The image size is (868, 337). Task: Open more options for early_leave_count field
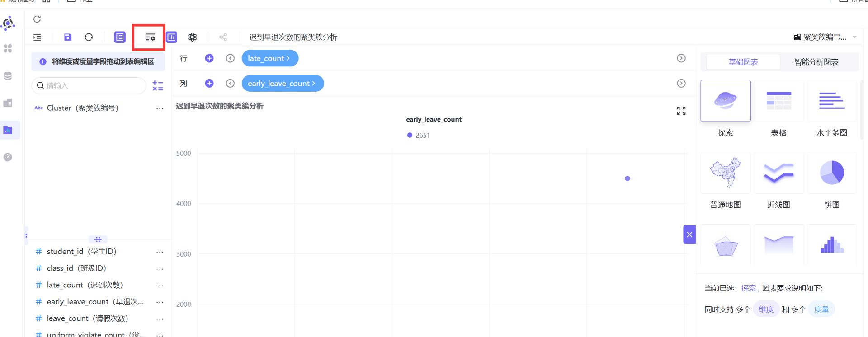pyautogui.click(x=160, y=302)
